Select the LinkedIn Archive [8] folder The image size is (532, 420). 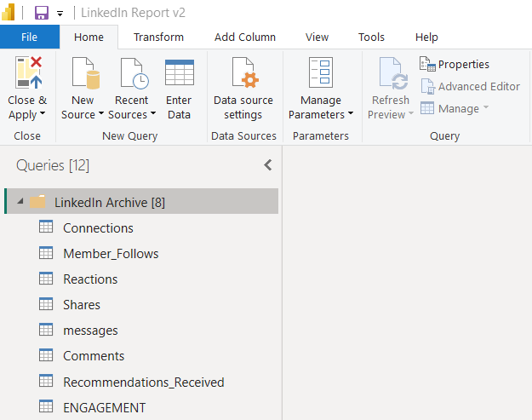(x=141, y=201)
